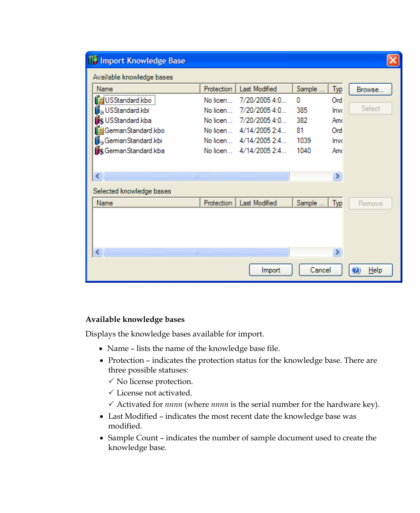Viewport: 420px width, 513px height.
Task: Click the date cell for GermanStandard.kba
Action: 263,151
